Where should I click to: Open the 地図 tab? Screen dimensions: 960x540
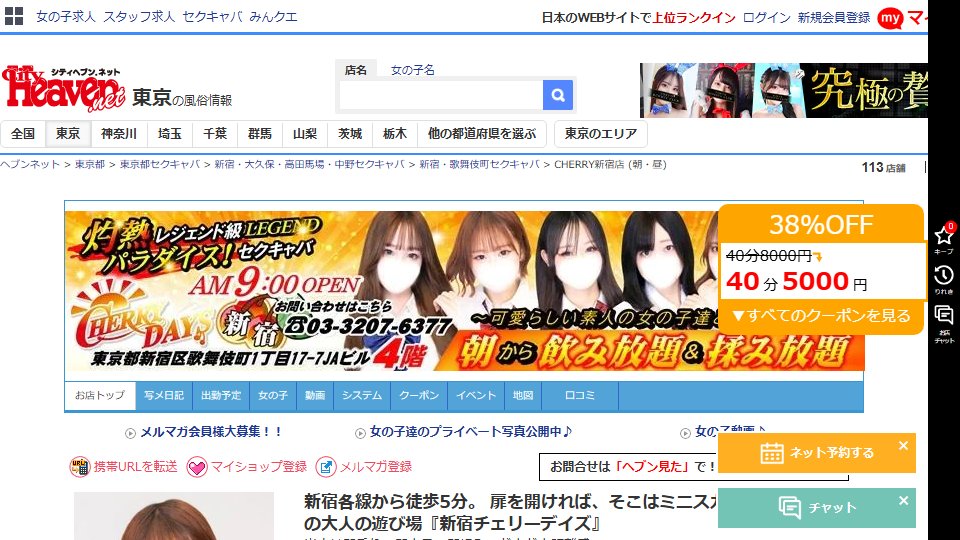[x=523, y=396]
